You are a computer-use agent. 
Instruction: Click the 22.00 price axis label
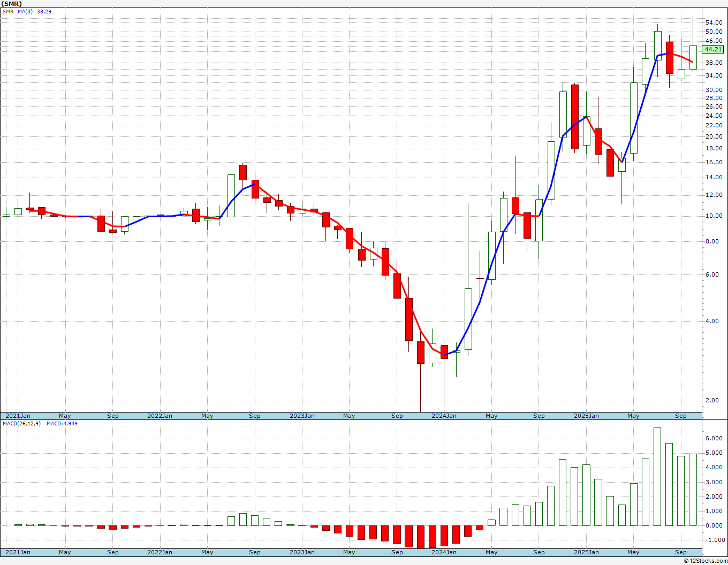point(714,125)
